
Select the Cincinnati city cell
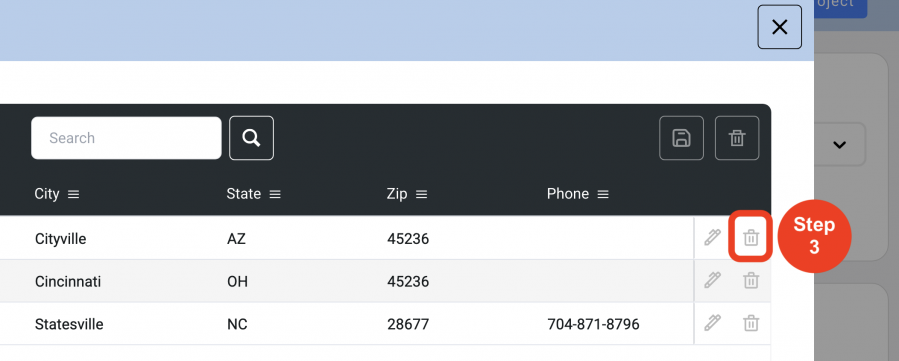(x=68, y=281)
